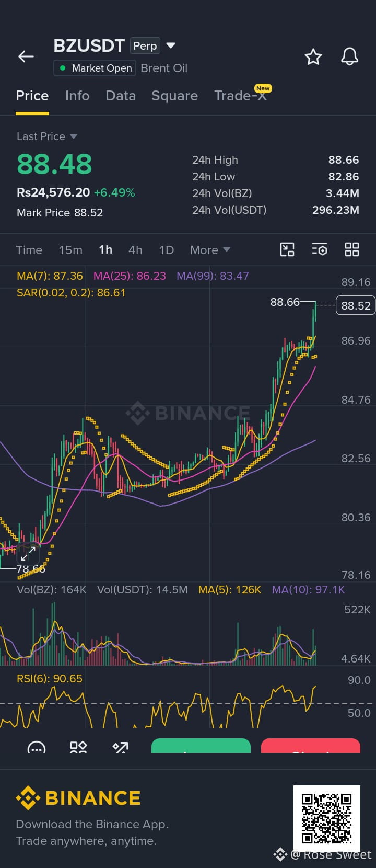Open the BZUSDT pair selector dropdown arrow
Image resolution: width=376 pixels, height=868 pixels.
(x=170, y=45)
